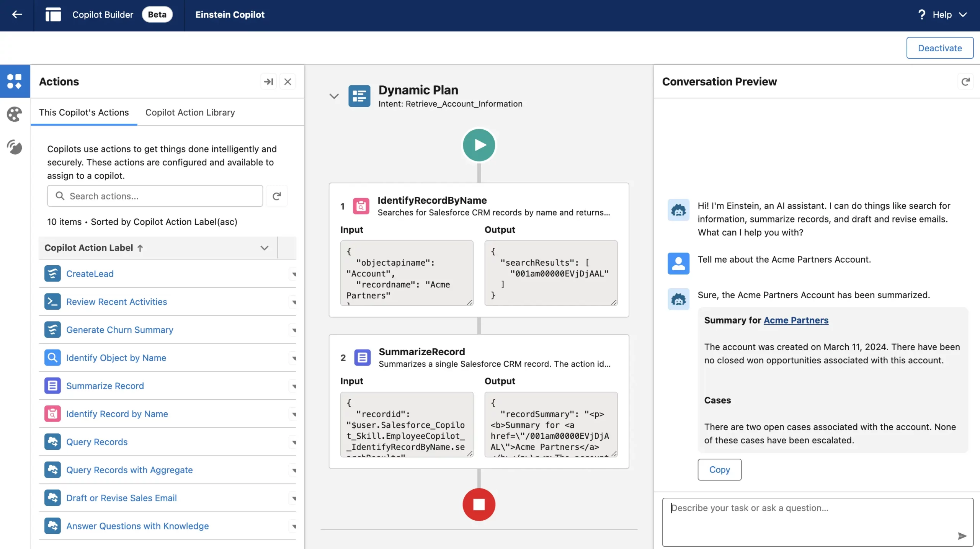
Task: Select the This Copilot's Actions tab
Action: (84, 112)
